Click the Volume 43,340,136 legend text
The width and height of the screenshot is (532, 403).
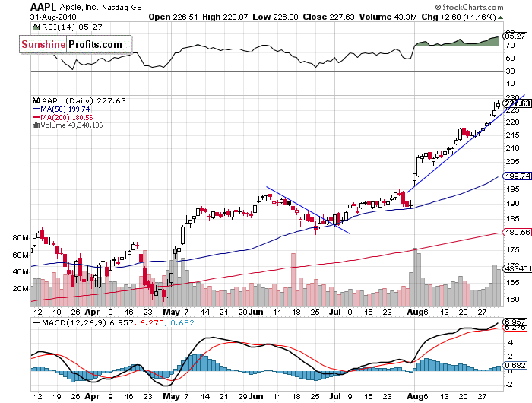pyautogui.click(x=71, y=125)
